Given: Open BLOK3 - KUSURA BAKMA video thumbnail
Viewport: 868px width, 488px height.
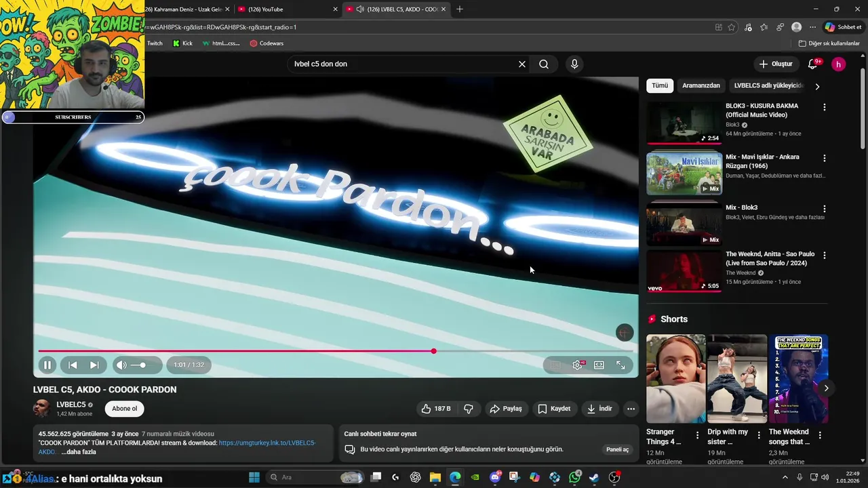Looking at the screenshot, I should [684, 123].
